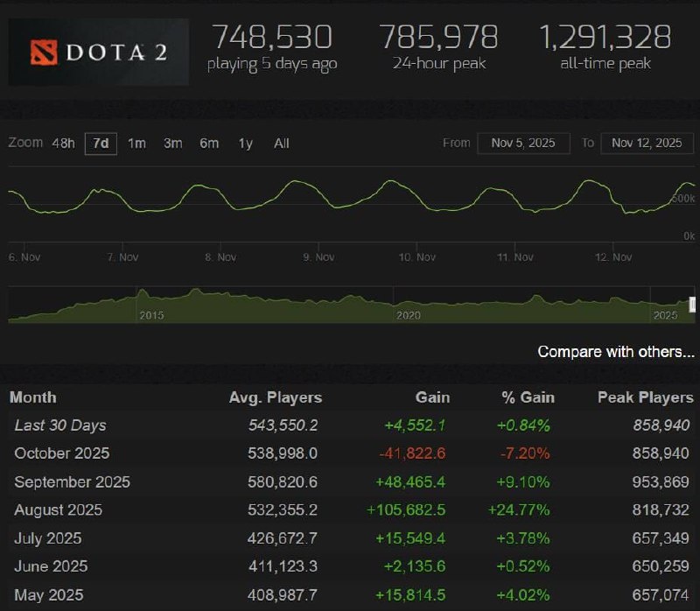Select the 1m zoom range

tap(136, 144)
